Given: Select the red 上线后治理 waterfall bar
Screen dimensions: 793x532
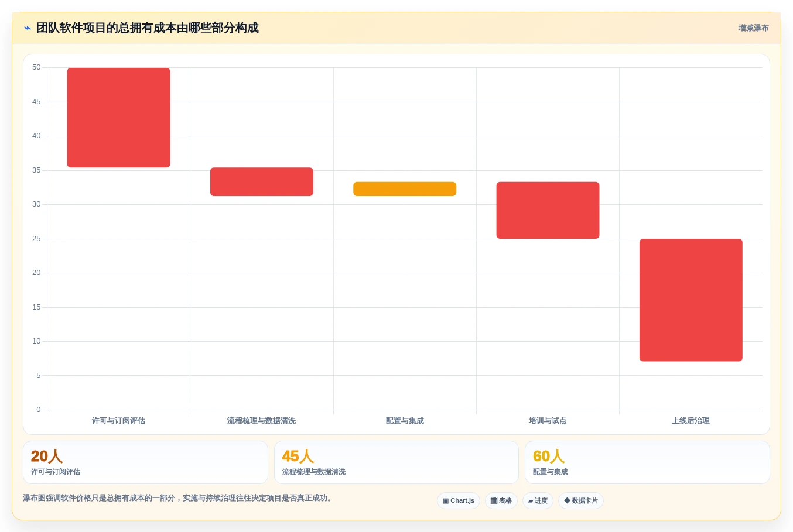Looking at the screenshot, I should pos(691,300).
